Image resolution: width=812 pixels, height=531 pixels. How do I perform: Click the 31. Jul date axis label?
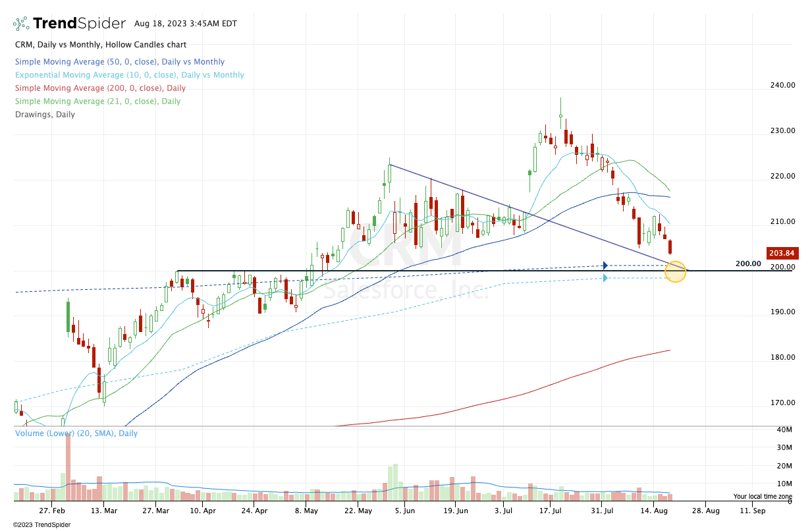pos(603,510)
